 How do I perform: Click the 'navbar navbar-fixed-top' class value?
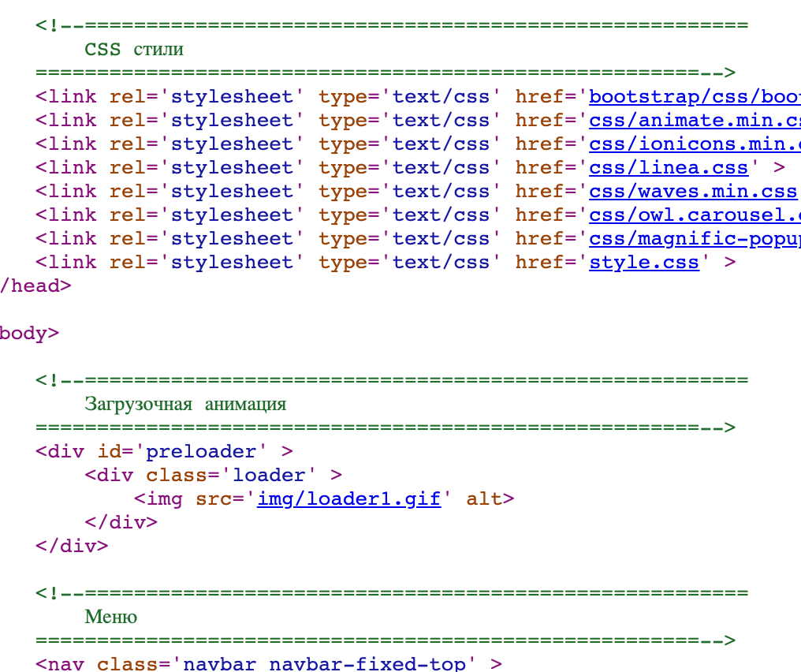pos(324,663)
